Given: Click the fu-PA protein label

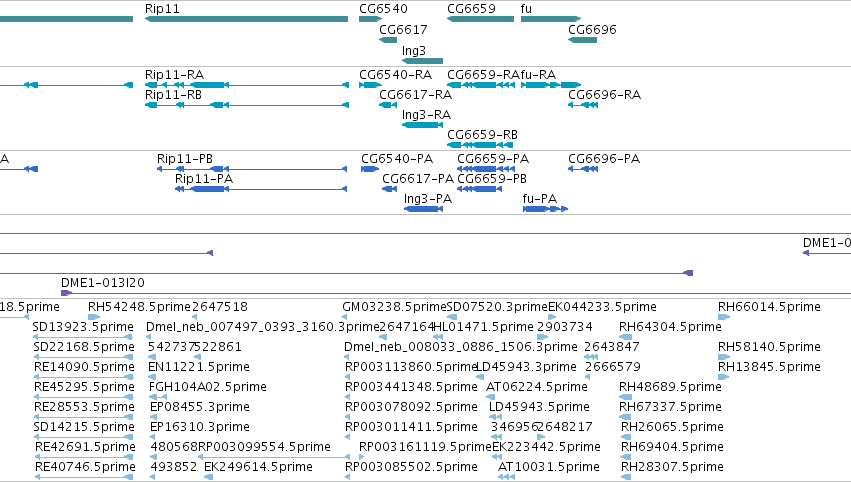Looking at the screenshot, I should click(x=540, y=199).
